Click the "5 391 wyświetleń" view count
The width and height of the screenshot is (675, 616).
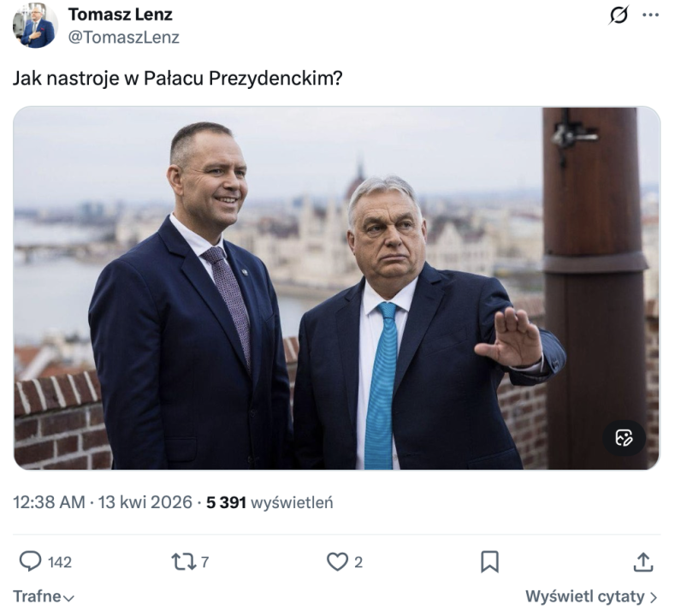point(269,502)
